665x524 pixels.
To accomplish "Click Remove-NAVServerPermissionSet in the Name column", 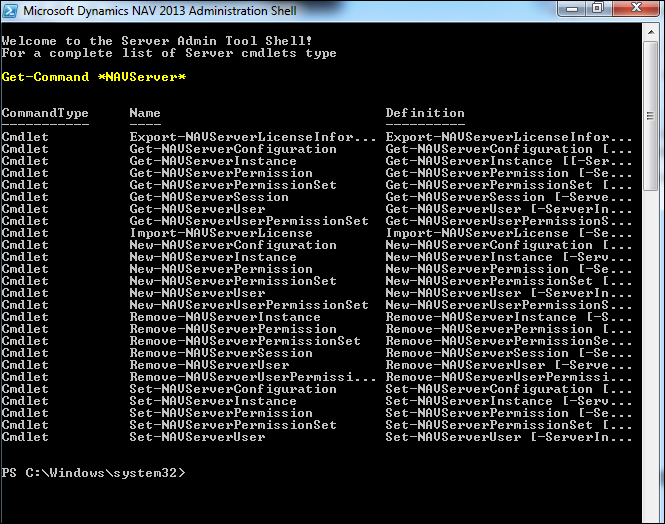I will coord(245,341).
